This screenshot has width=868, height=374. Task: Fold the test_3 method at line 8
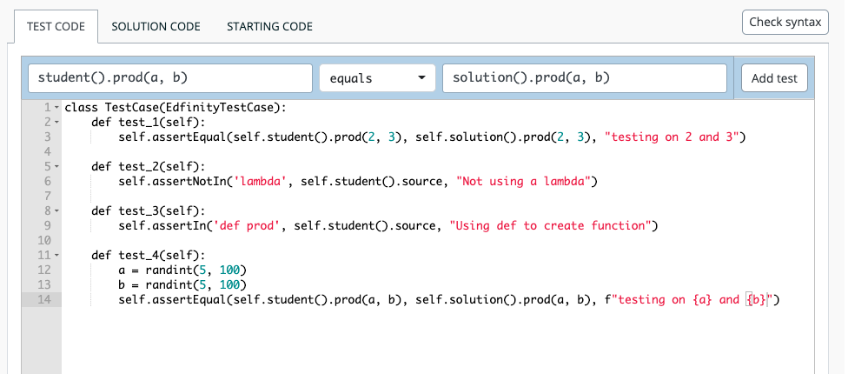[x=56, y=211]
